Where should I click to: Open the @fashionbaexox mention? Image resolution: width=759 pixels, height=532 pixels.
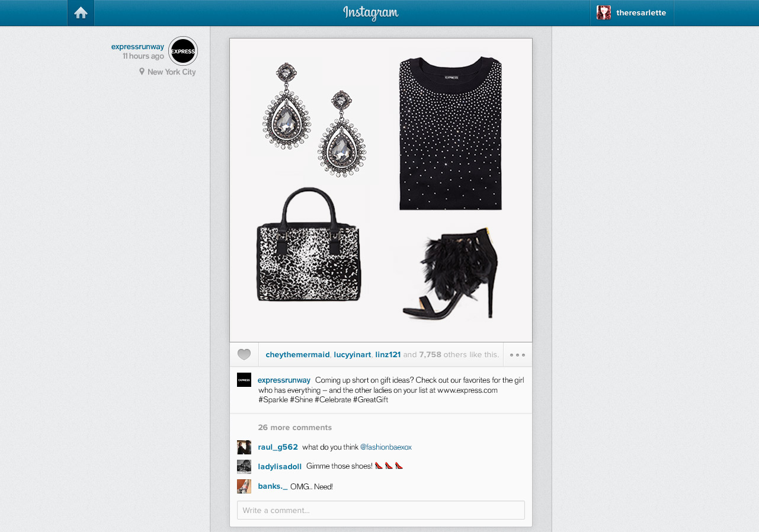pos(386,447)
